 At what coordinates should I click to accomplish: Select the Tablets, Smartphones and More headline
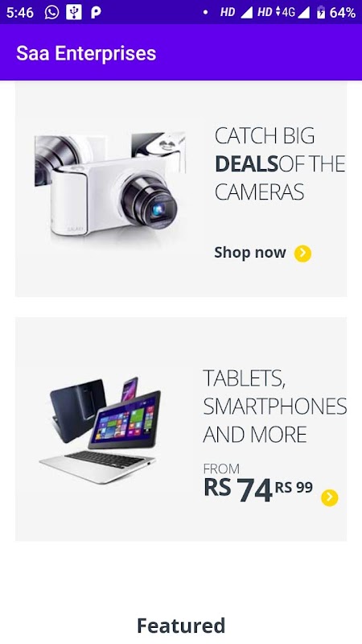tap(274, 407)
